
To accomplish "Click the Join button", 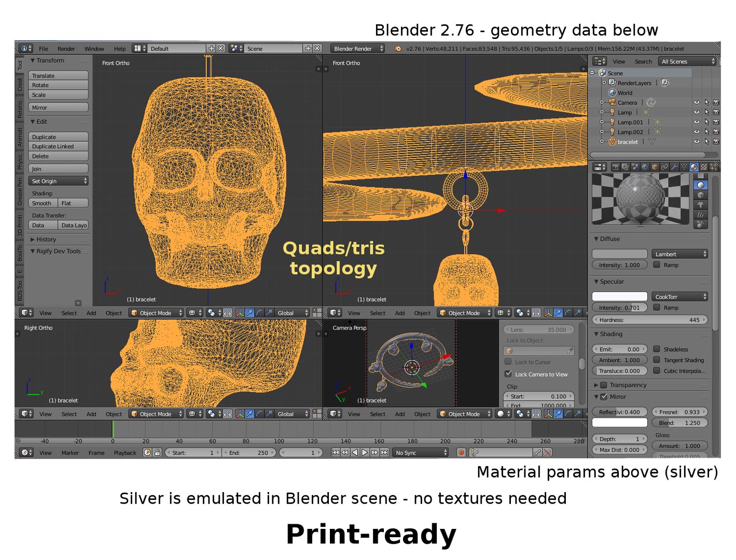I will (x=58, y=169).
